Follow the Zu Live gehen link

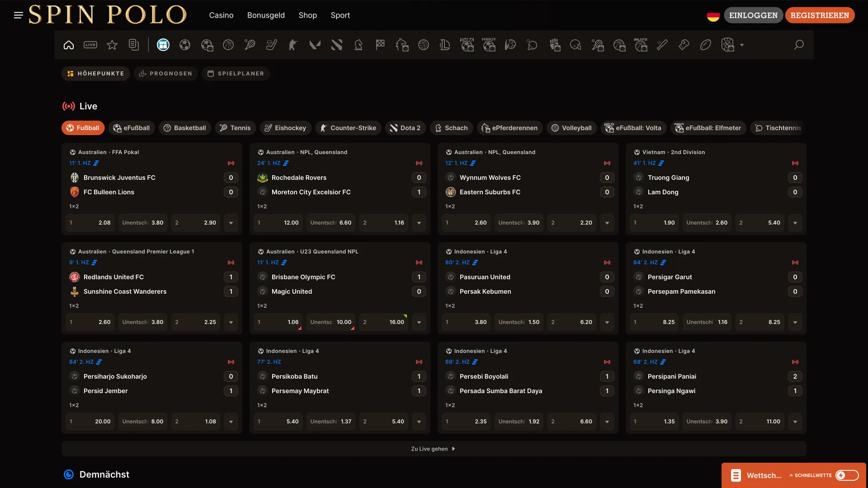(433, 449)
